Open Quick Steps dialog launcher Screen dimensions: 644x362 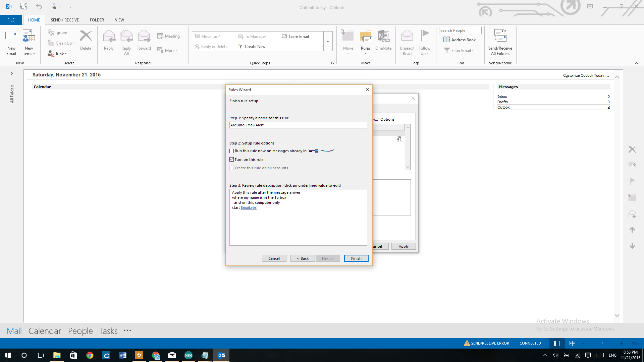click(332, 63)
